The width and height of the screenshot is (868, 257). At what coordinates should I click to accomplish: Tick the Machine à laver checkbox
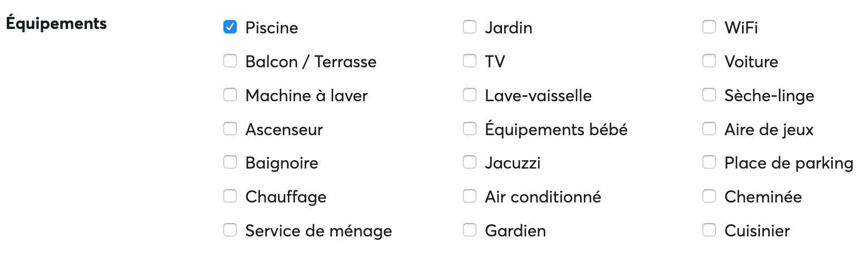coord(230,95)
